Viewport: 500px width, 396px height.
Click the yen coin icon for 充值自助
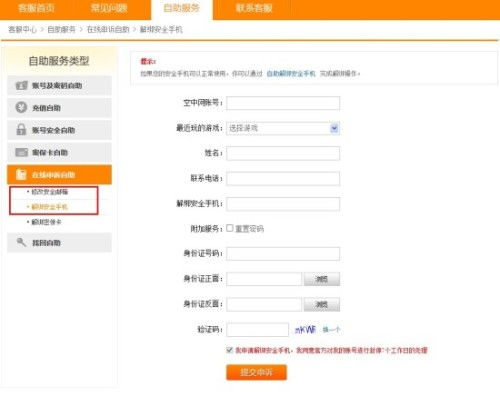pyautogui.click(x=21, y=108)
